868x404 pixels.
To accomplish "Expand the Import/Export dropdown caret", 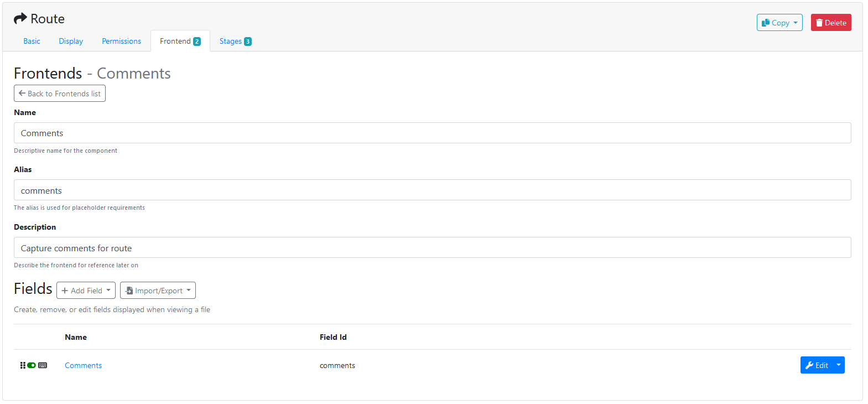I will [189, 291].
